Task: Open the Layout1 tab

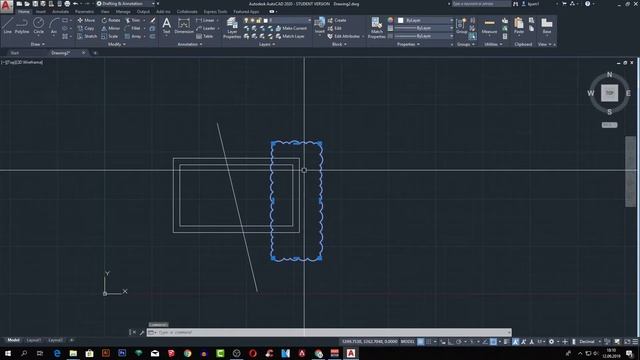Action: [33, 340]
